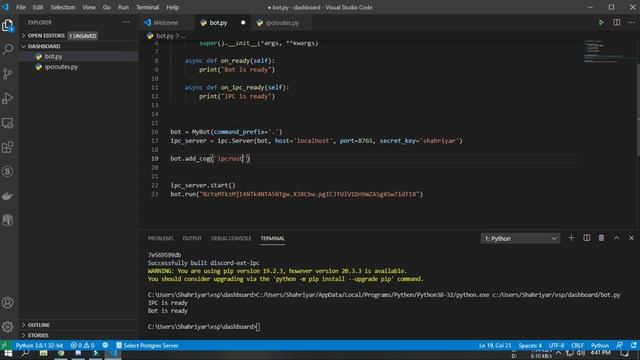This screenshot has width=640, height=360.
Task: Open the editor's More Actions menu
Action: coord(631,22)
